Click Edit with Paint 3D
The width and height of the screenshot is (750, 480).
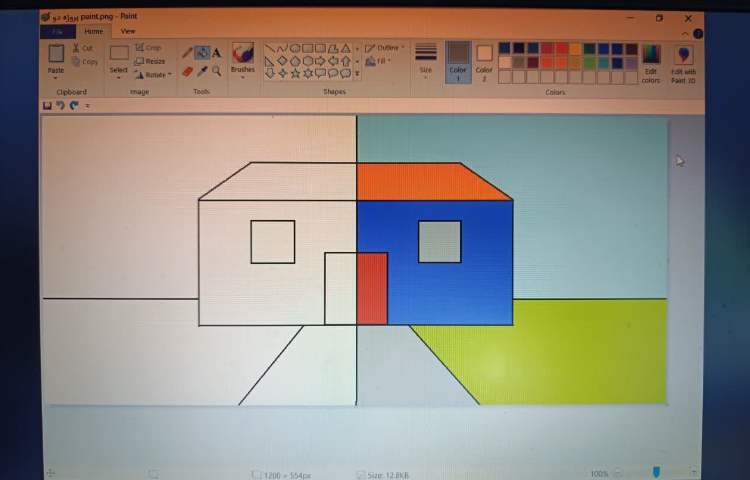pyautogui.click(x=683, y=64)
